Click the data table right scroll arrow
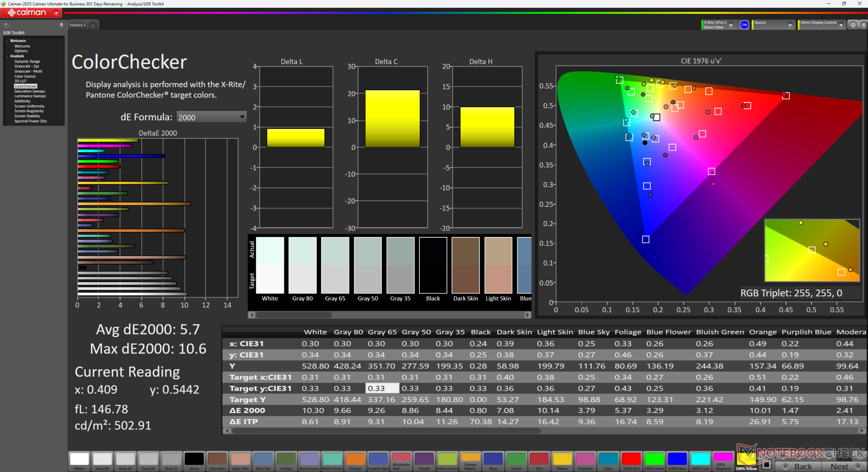Screen dimensions: 868x472 click(862, 431)
